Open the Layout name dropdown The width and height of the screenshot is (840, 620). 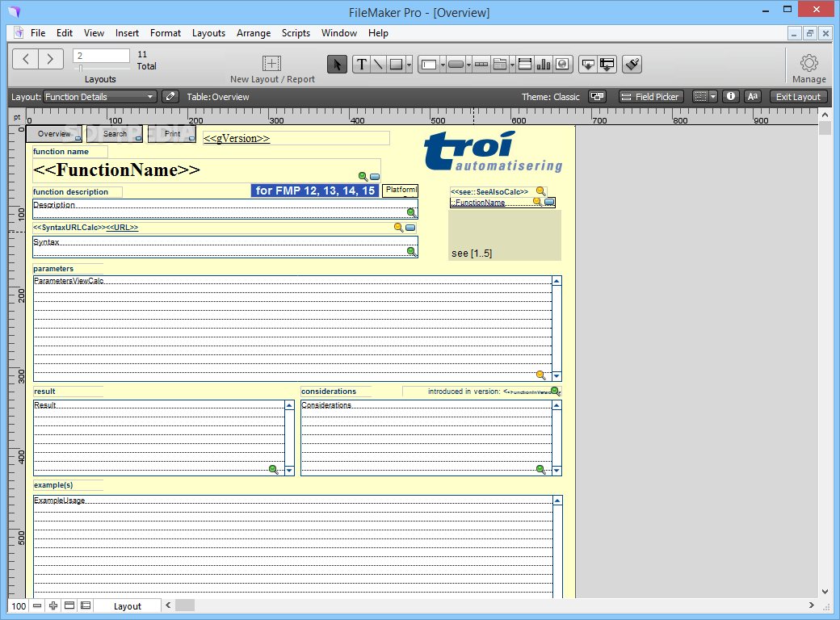(99, 97)
